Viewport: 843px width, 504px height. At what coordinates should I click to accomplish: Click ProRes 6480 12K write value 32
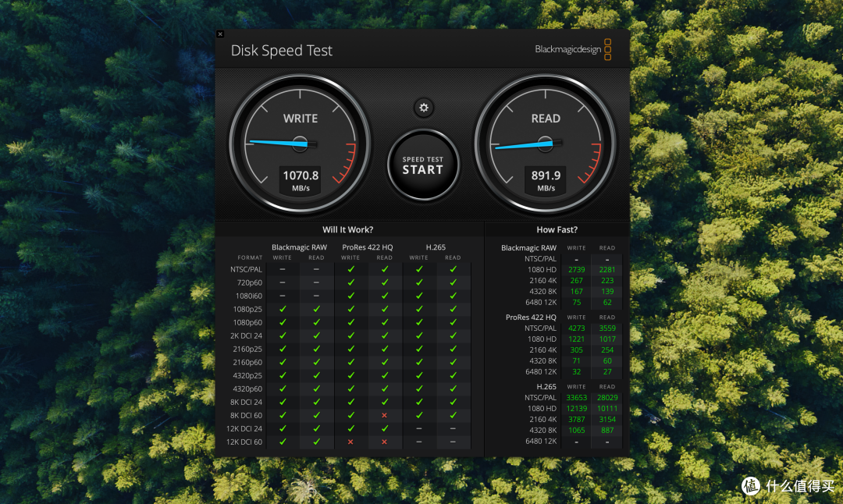[576, 371]
